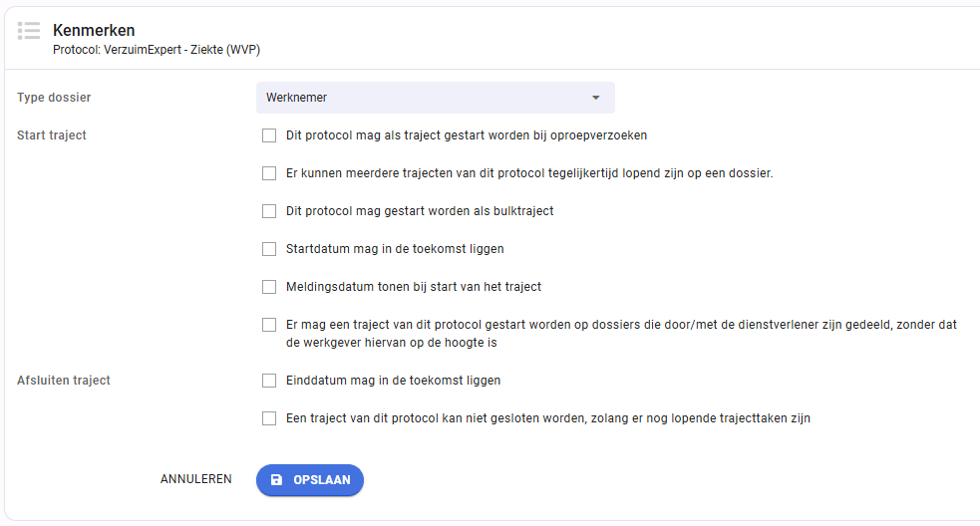Enable Einddatum mag in de toekomst liggen
Screen dimensions: 980x526
click(x=269, y=381)
